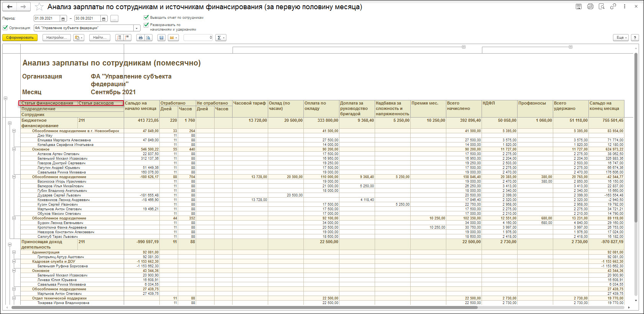Viewport: 644px width, 314px height.
Task: Click the vertical scrollbar of the report
Action: coord(636,138)
